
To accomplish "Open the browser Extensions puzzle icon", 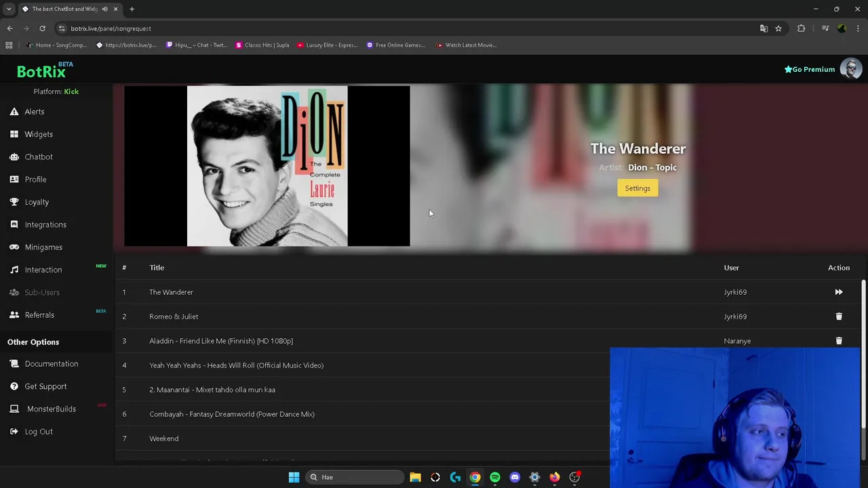I will pos(801,28).
